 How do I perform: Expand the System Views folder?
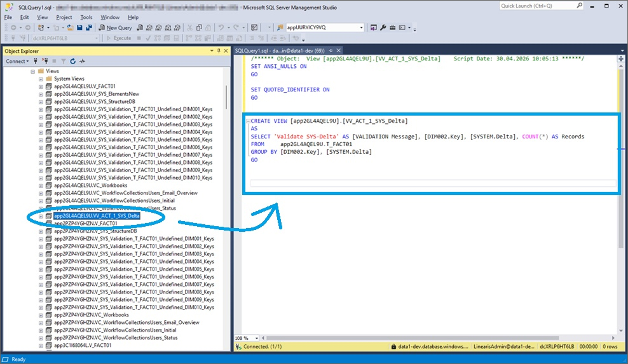pos(41,79)
